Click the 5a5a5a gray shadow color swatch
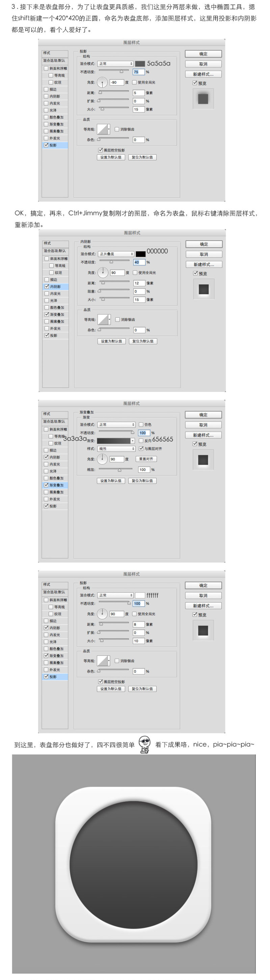The height and width of the screenshot is (980, 270). click(140, 64)
